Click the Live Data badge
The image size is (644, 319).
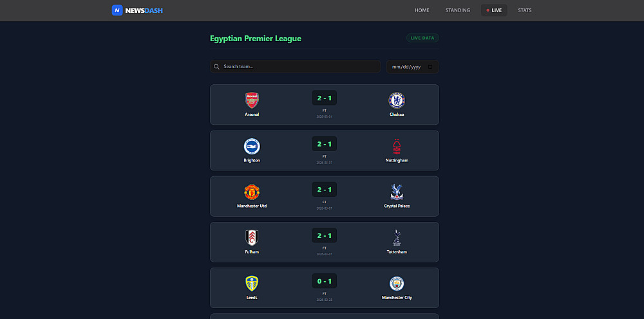tap(422, 38)
